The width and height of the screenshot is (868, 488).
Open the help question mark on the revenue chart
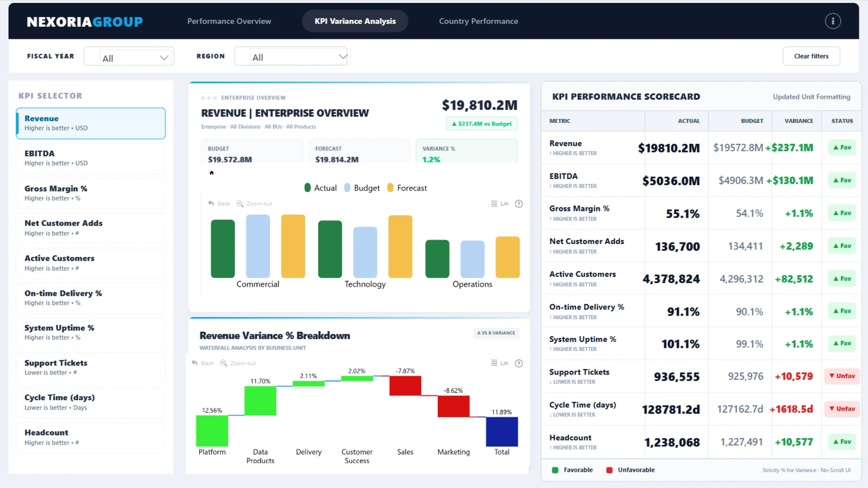519,204
